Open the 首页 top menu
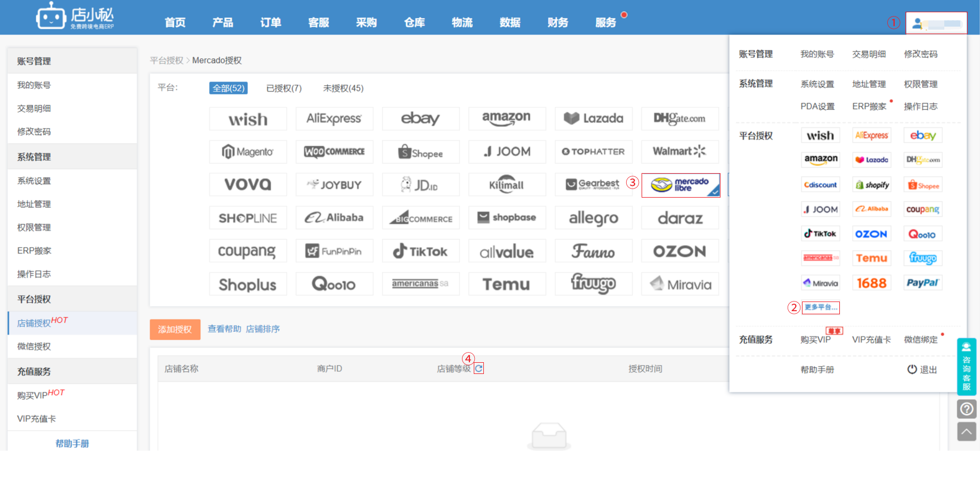 click(x=175, y=22)
